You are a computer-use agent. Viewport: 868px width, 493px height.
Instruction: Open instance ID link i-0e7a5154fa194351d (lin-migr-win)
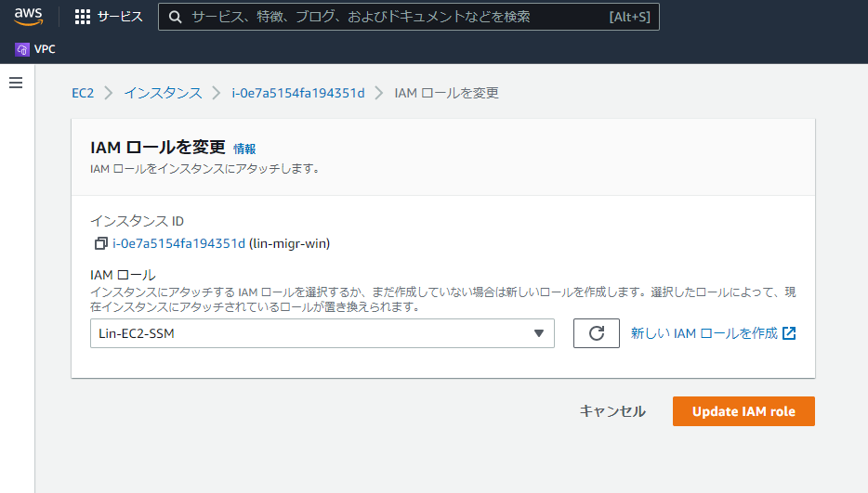coord(178,243)
